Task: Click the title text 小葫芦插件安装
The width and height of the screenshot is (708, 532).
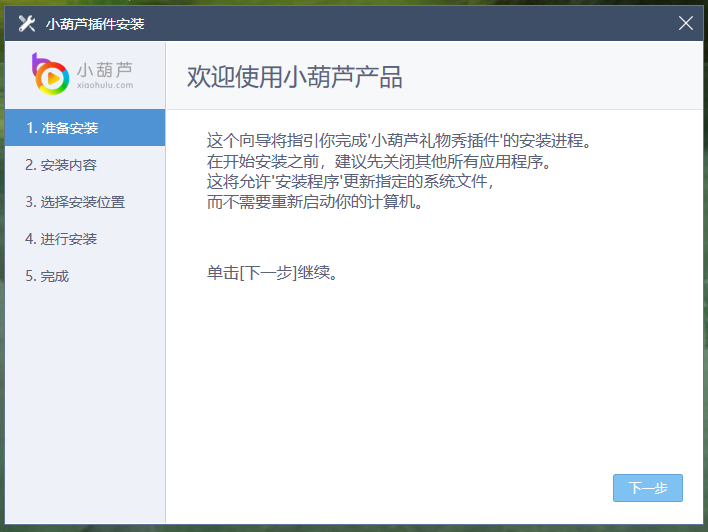Action: 95,24
